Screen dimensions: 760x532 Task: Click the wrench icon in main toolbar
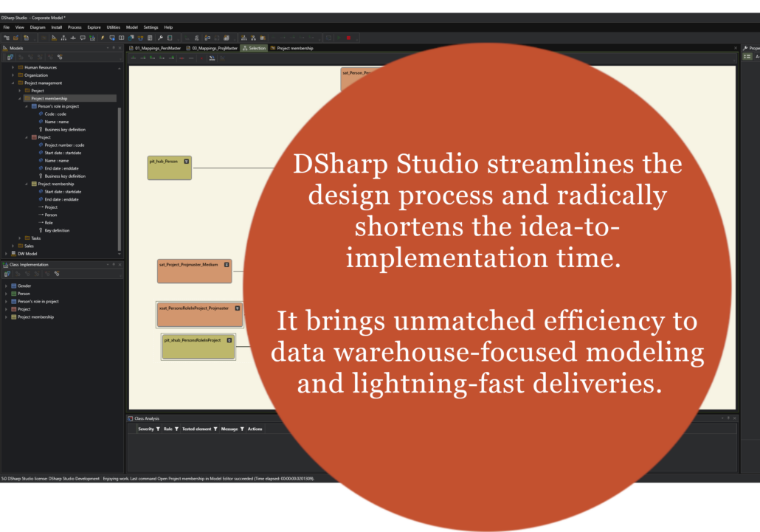coord(160,38)
